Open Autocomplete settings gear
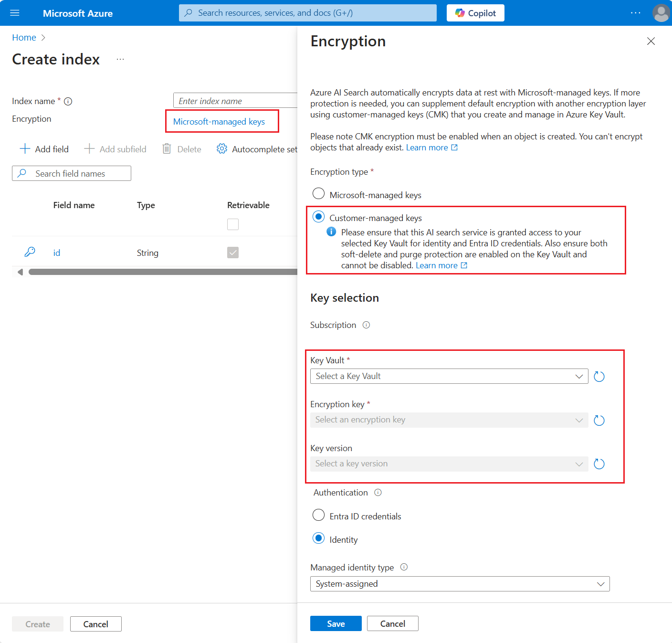Viewport: 672px width, 643px height. coord(222,149)
